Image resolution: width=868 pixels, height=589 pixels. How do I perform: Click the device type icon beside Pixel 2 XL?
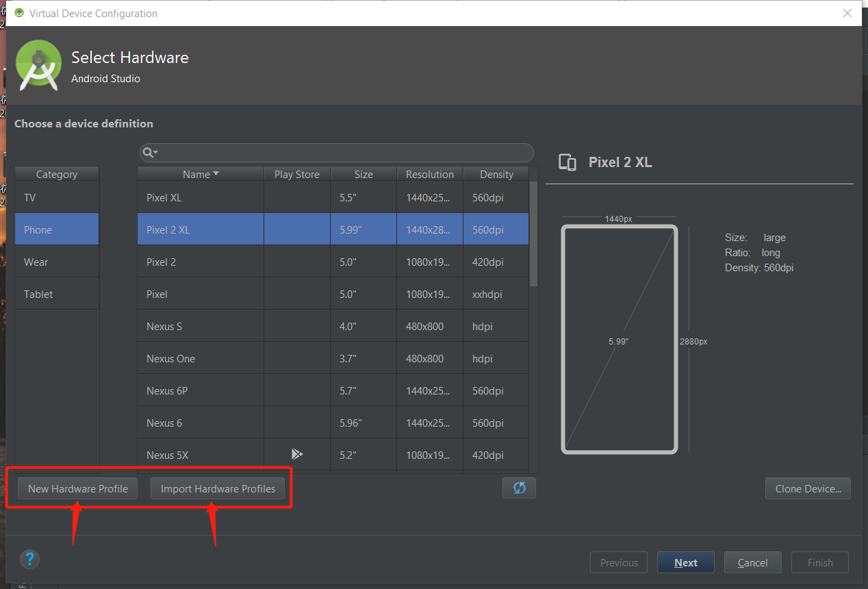click(567, 162)
